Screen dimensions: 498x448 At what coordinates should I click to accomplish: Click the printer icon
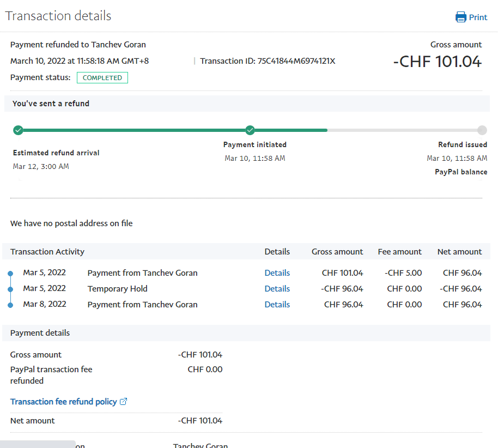[x=461, y=17]
